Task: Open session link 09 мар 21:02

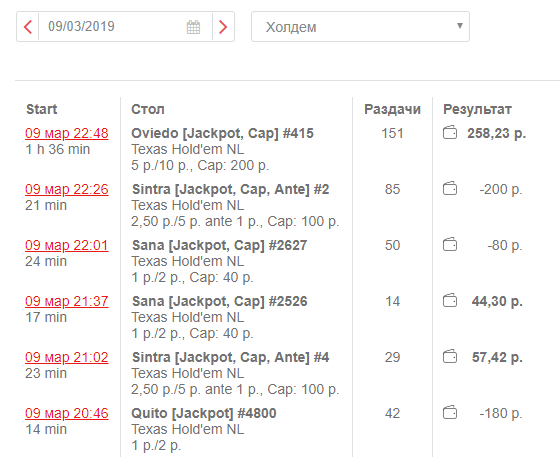Action: 67,357
